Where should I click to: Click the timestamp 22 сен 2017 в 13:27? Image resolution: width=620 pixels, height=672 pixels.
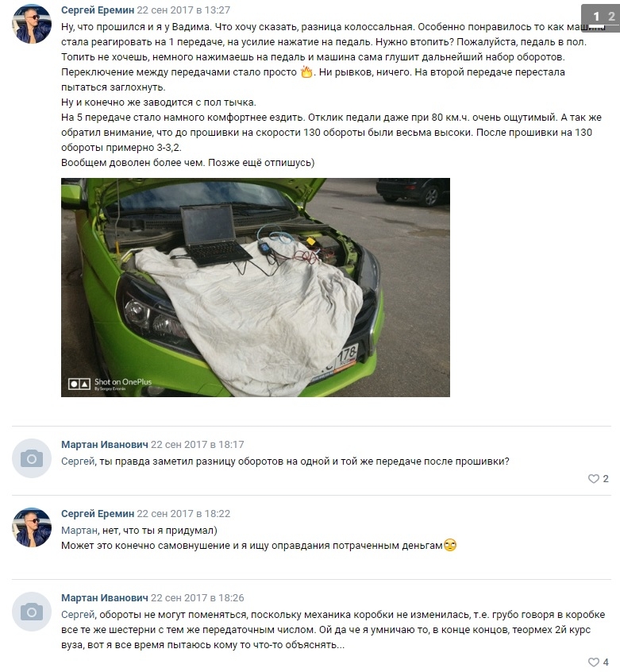183,10
